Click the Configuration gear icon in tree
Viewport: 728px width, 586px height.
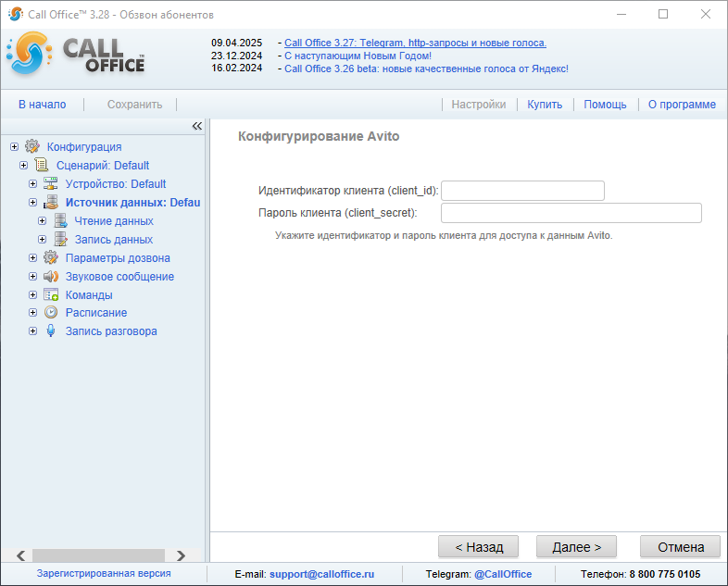(x=32, y=146)
